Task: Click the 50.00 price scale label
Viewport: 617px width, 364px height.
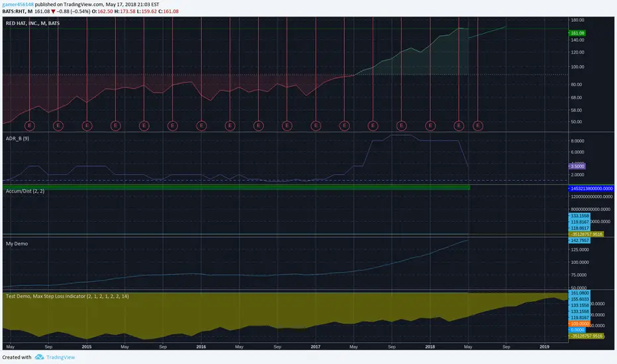Action: coord(577,122)
